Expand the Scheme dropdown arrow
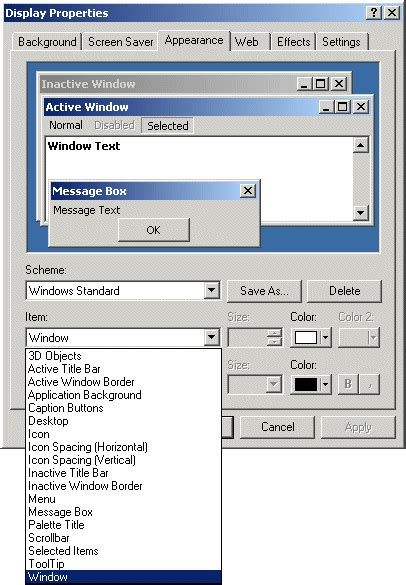 pyautogui.click(x=212, y=291)
